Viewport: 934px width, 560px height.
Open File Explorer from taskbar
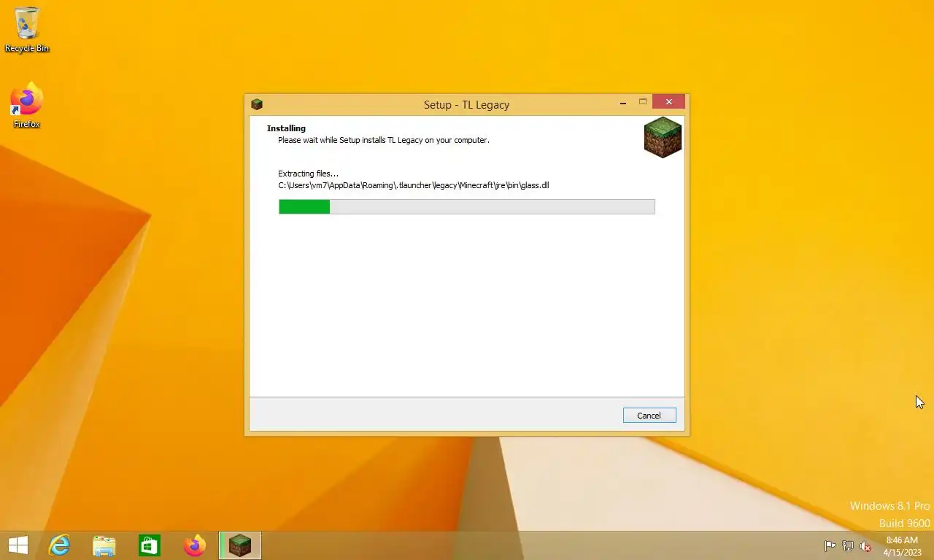click(104, 545)
